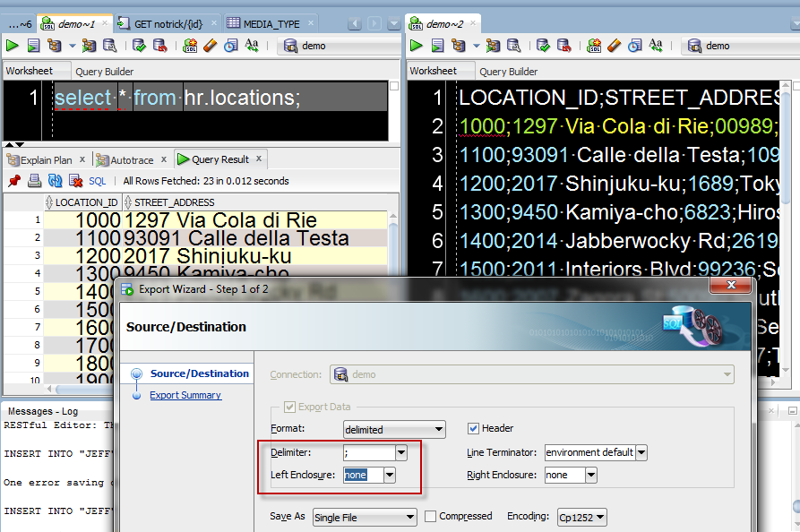This screenshot has height=532, width=800.
Task: Open the Query Builder tab in demo~1
Action: [x=105, y=72]
